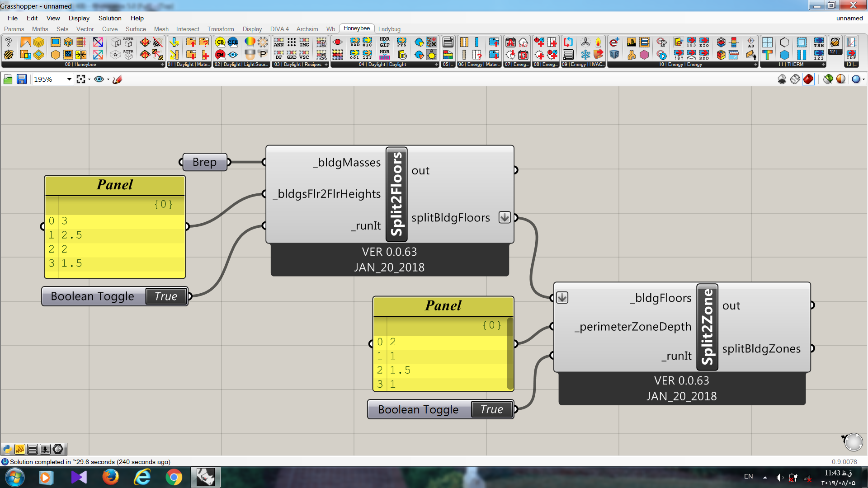Click the IDF component icon
The height and width of the screenshot is (488, 868).
[851, 55]
